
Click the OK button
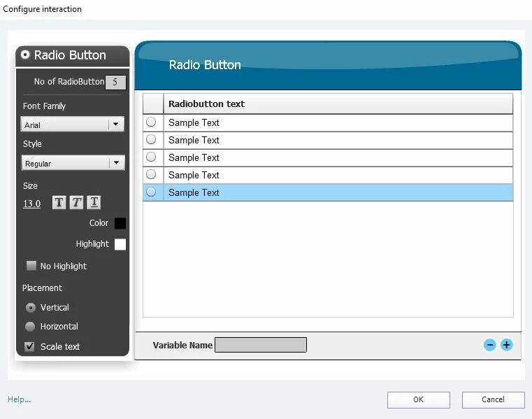click(418, 399)
